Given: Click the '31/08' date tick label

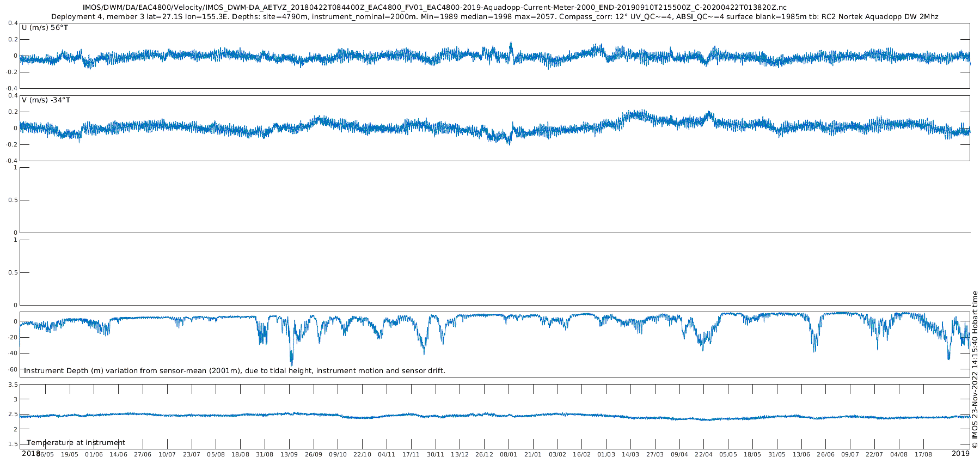Looking at the screenshot, I should [265, 454].
